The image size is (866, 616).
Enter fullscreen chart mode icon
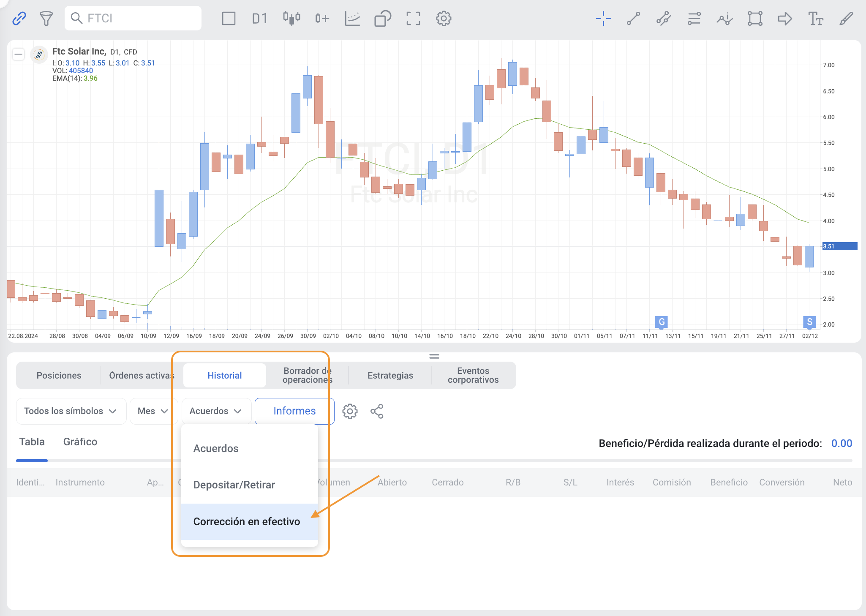tap(413, 18)
